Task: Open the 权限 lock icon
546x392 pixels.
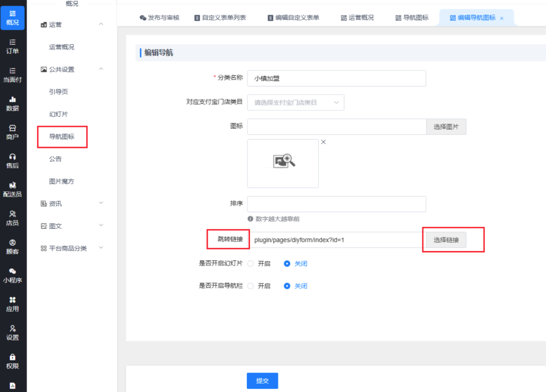Action: (13, 361)
